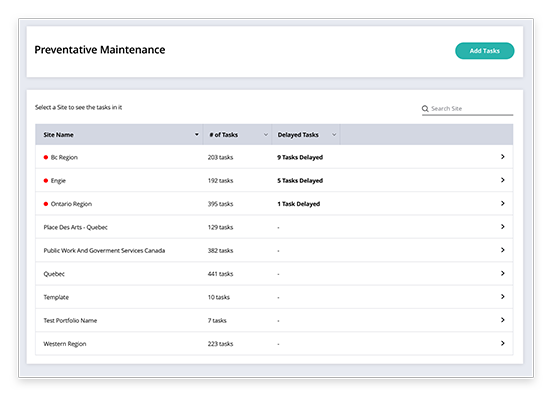Select 9 Tasks Delayed text
The image size is (552, 396).
click(300, 157)
